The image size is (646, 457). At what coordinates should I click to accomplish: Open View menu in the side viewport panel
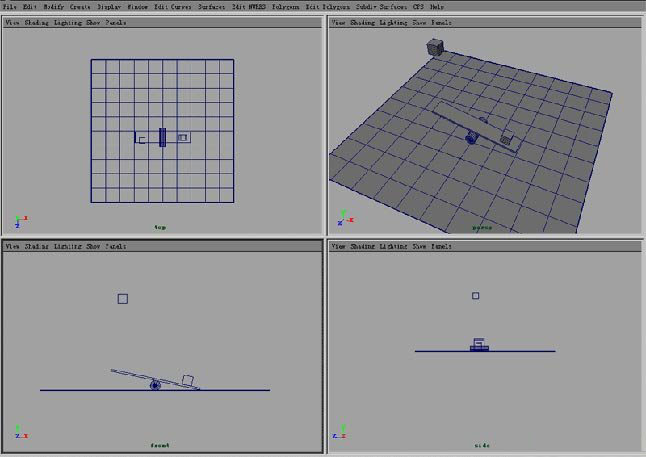[338, 246]
